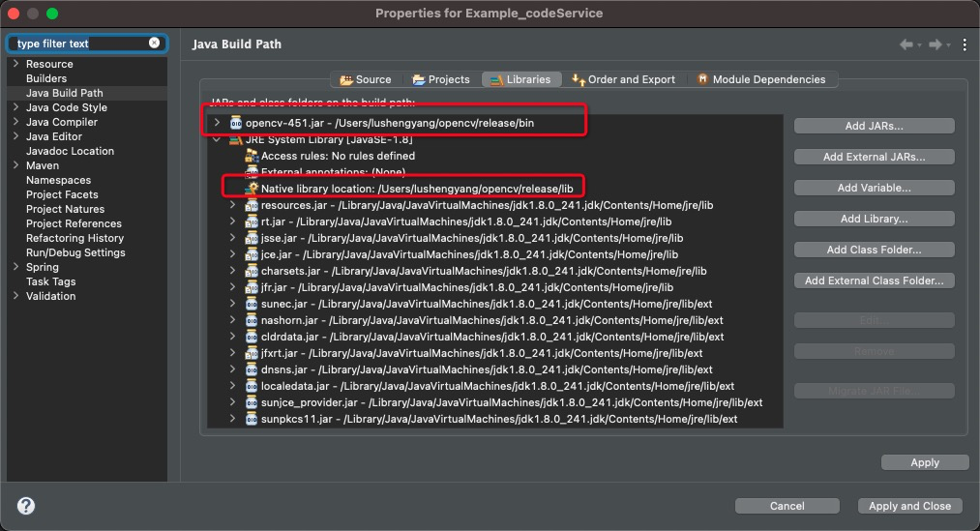Click the sunec.jar jar icon
Viewport: 980px width, 531px height.
click(x=252, y=304)
